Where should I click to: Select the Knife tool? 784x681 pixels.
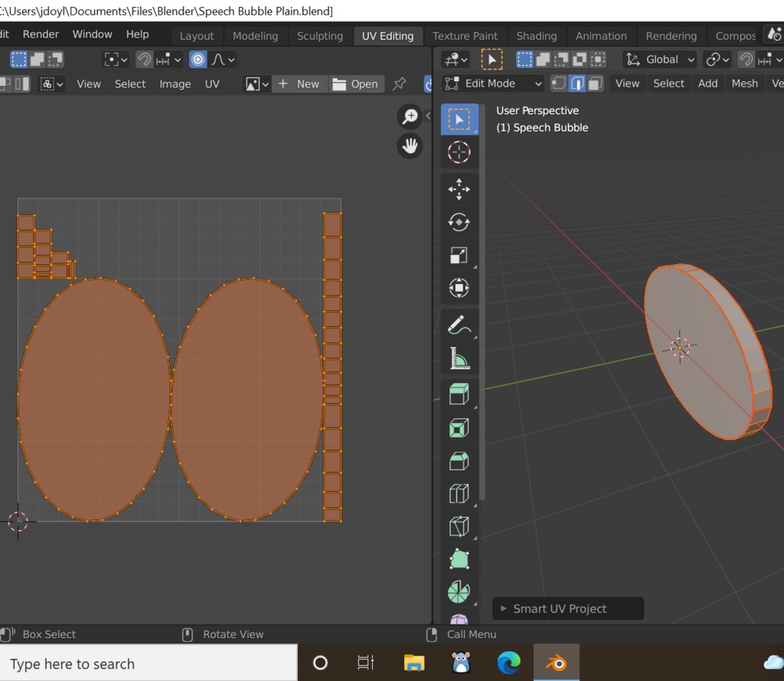click(459, 526)
